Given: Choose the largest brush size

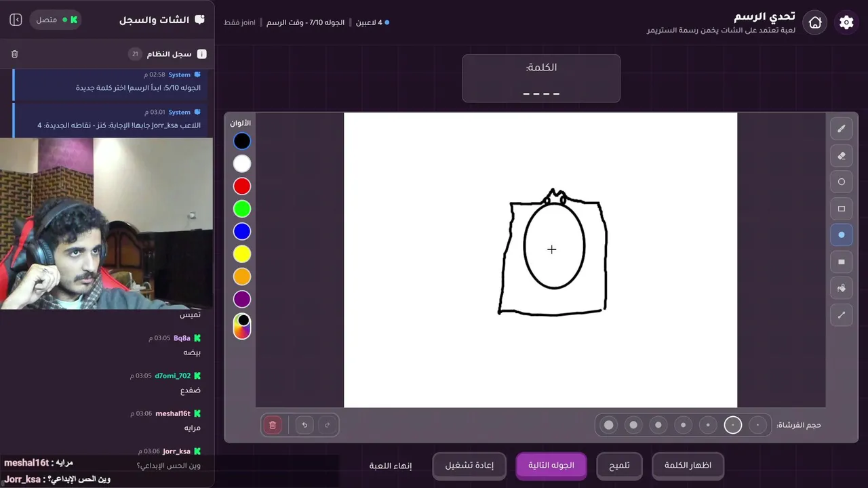Looking at the screenshot, I should tap(609, 425).
